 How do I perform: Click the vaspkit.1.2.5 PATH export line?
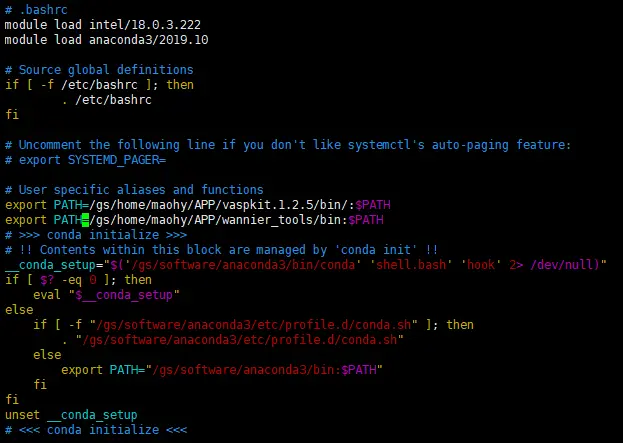[198, 205]
